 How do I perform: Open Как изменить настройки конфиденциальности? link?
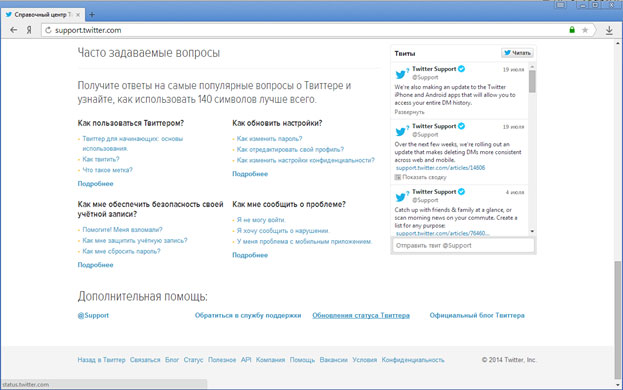(306, 160)
